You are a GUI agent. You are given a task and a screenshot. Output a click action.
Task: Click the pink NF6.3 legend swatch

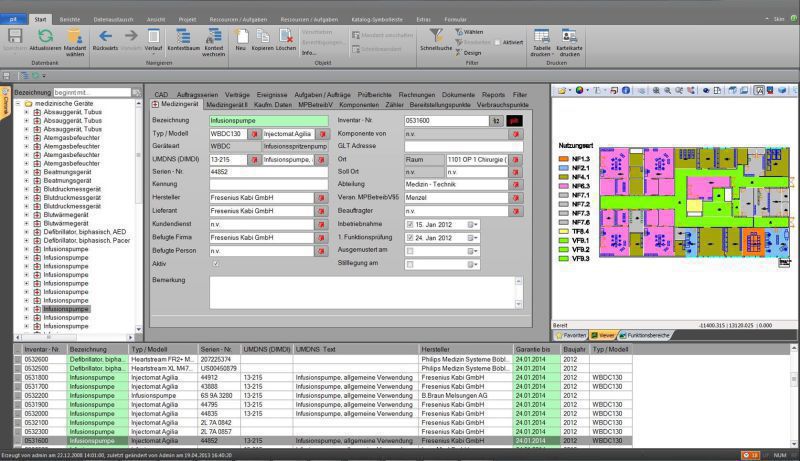[564, 186]
